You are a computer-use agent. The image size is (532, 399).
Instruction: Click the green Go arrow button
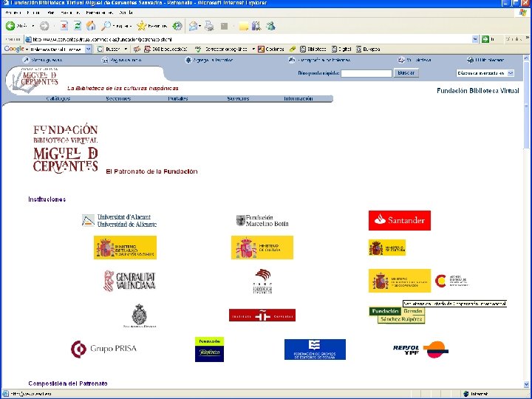(x=485, y=39)
